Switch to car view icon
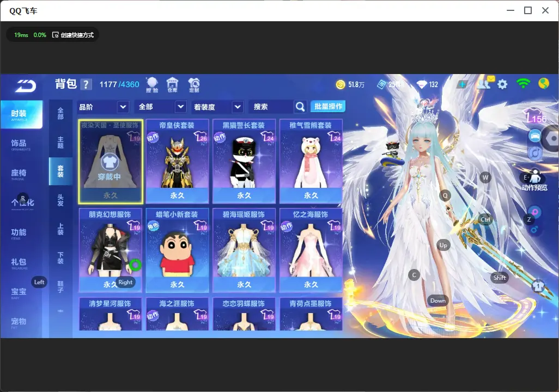The height and width of the screenshot is (392, 559). click(x=535, y=136)
